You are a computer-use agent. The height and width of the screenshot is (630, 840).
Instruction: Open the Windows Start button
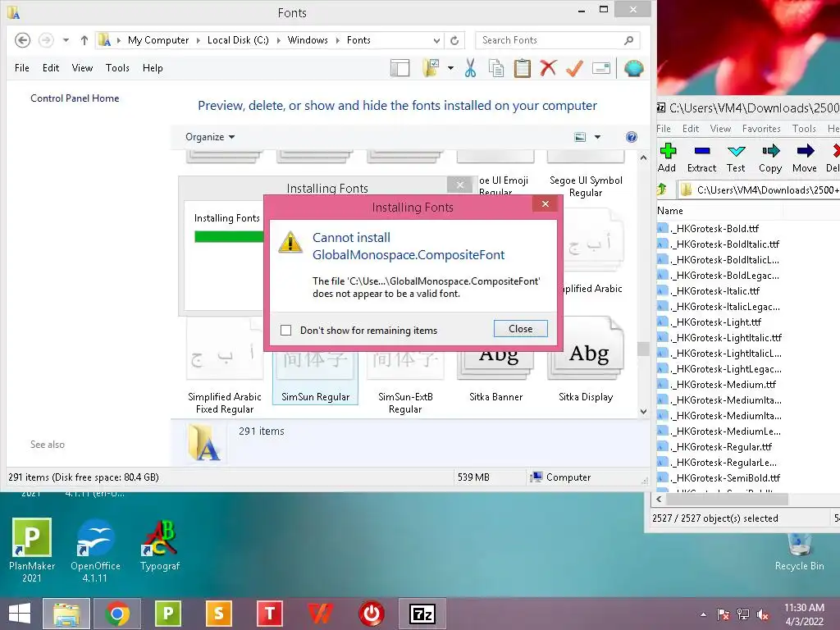tap(20, 614)
